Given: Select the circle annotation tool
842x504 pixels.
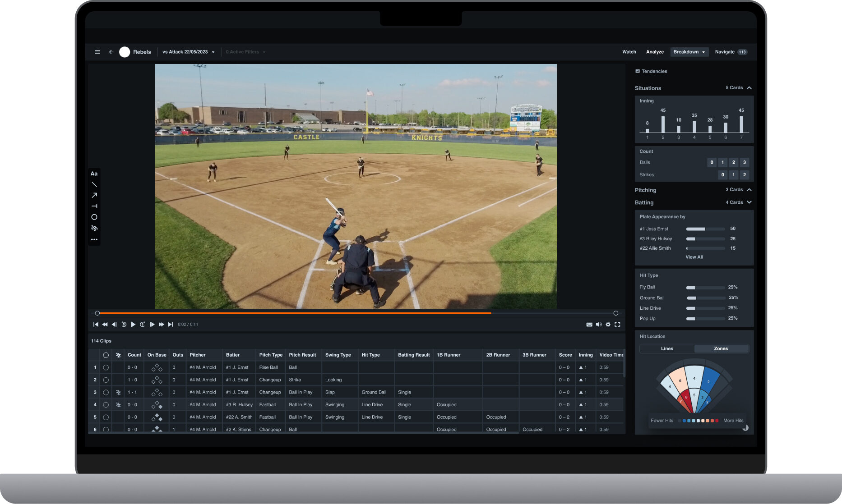Looking at the screenshot, I should (x=94, y=217).
